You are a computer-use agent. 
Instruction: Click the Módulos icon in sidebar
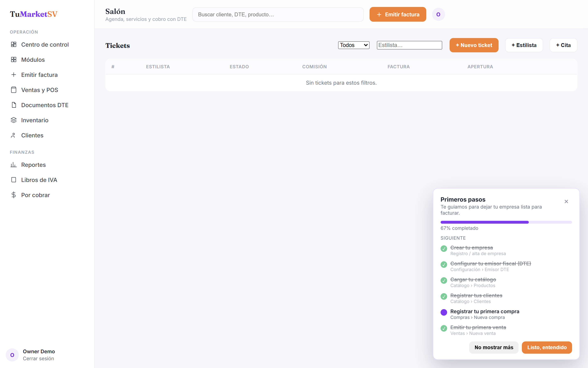tap(14, 59)
